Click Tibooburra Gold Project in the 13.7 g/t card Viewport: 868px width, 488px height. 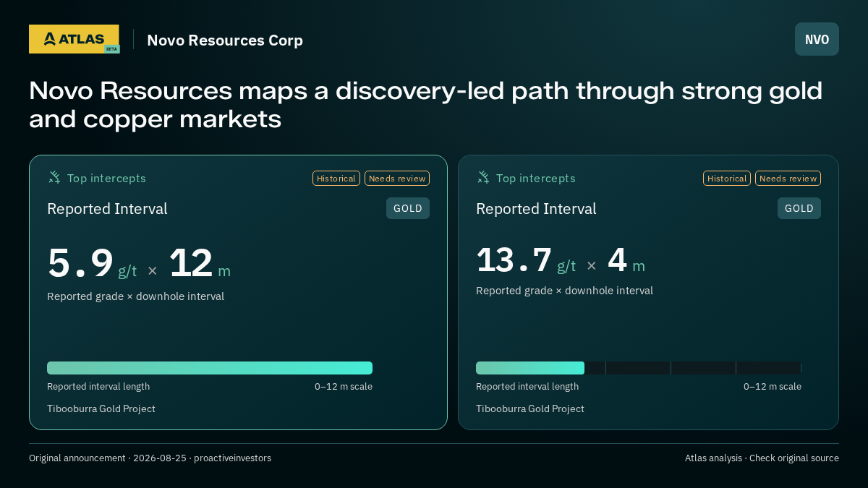[x=530, y=408]
